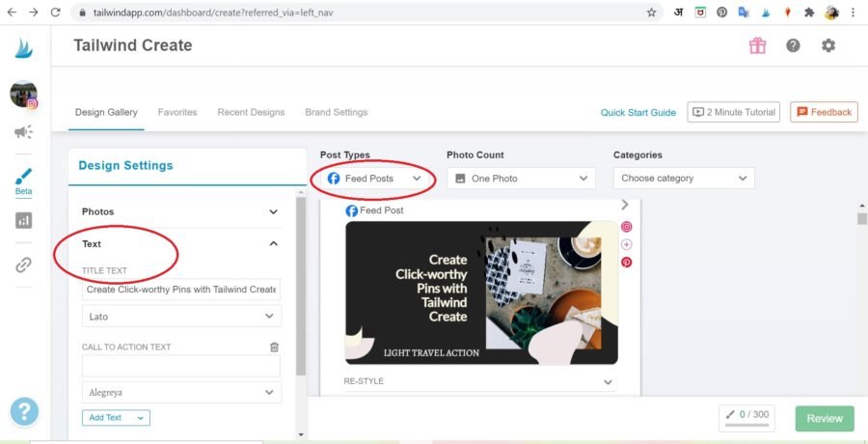The height and width of the screenshot is (444, 868).
Task: Click the browser back arrow
Action: 12,13
